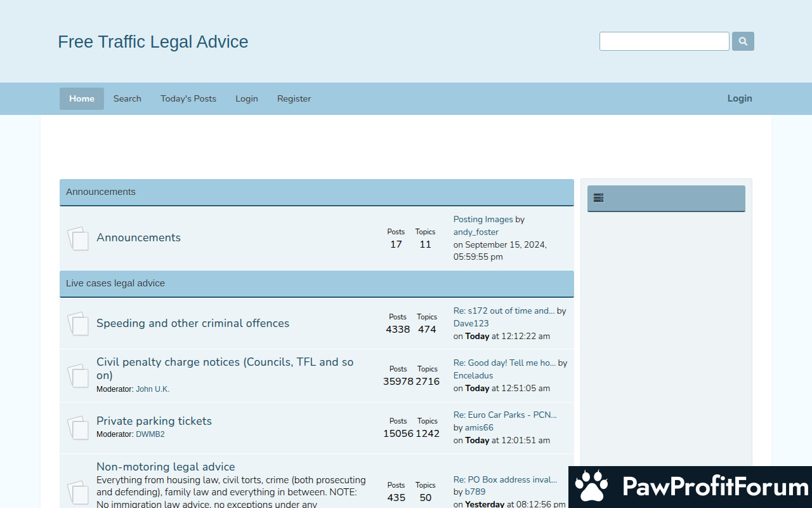Open the Home menu tab
The height and width of the screenshot is (508, 812).
tap(82, 98)
